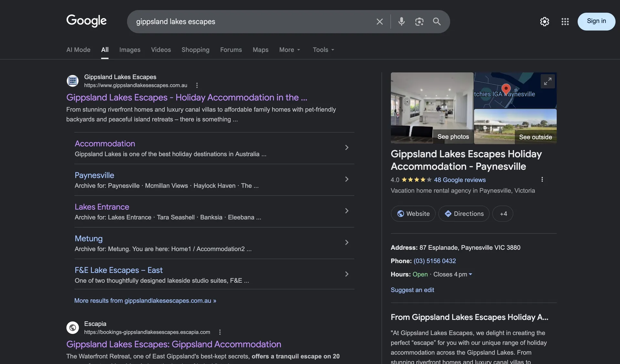The width and height of the screenshot is (620, 364).
Task: Open the Accommodation sitelink
Action: tap(105, 144)
